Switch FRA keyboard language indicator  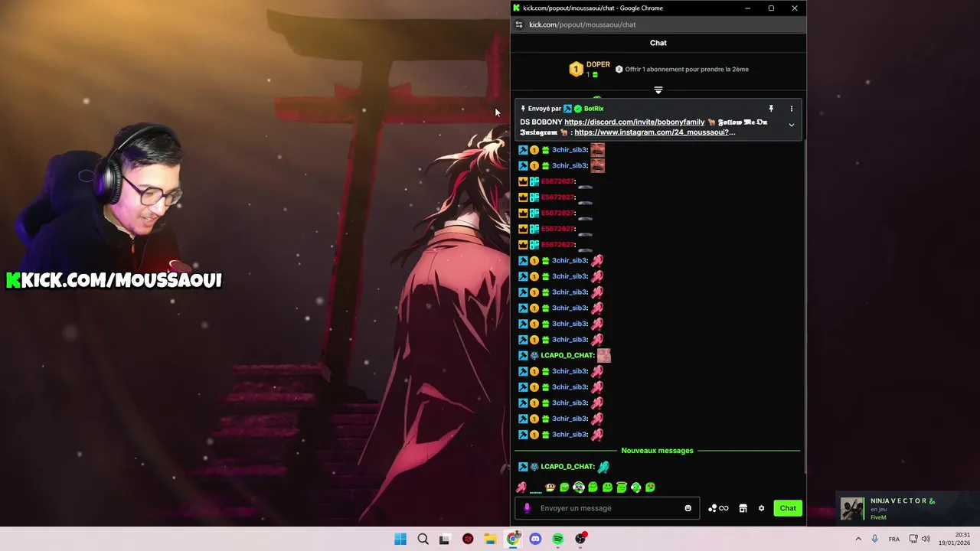coord(894,539)
